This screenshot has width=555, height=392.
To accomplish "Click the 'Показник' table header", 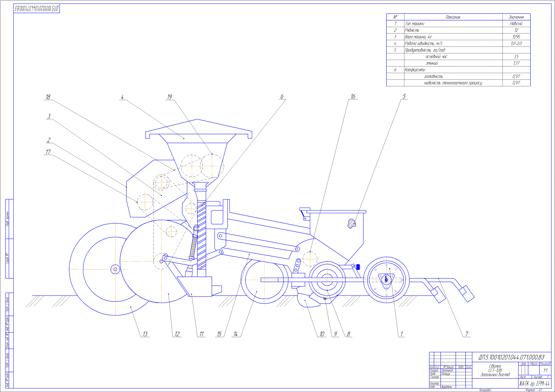I will [x=453, y=17].
